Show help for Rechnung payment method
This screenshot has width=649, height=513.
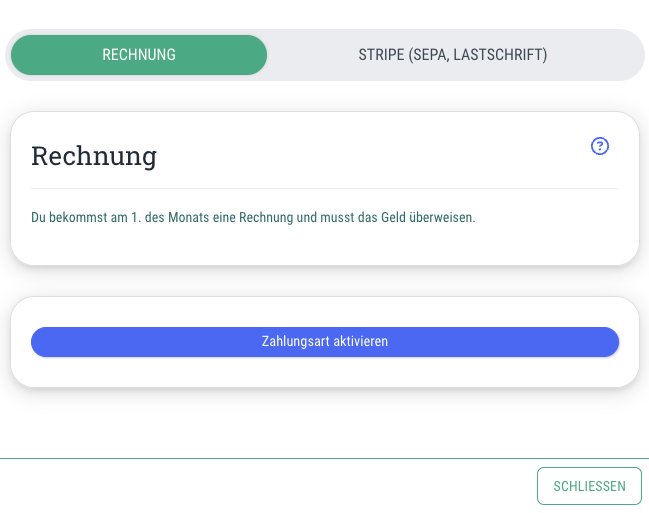[599, 146]
